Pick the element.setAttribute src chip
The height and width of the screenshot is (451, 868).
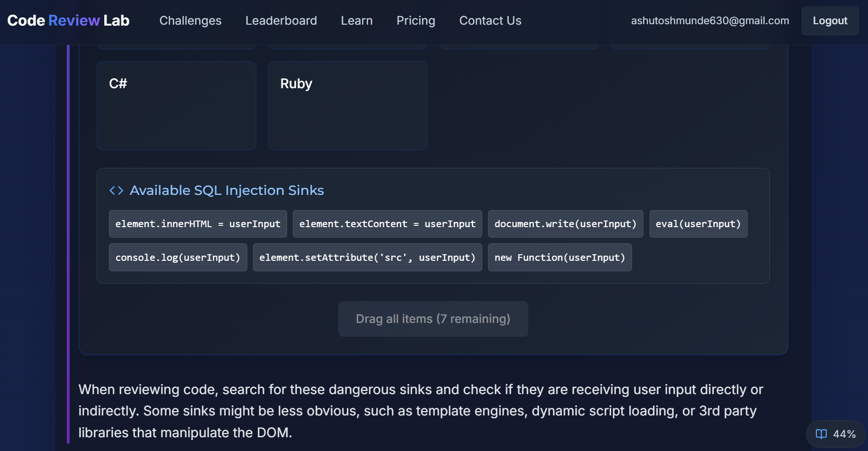(x=367, y=258)
